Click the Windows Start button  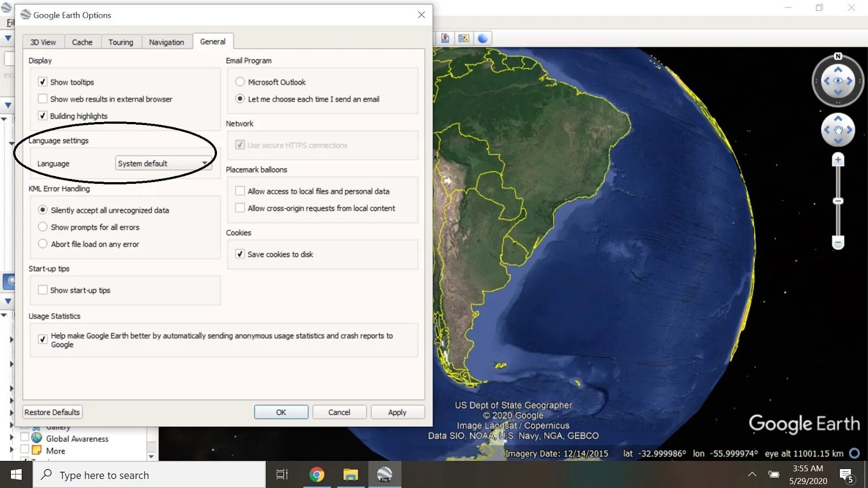[16, 475]
